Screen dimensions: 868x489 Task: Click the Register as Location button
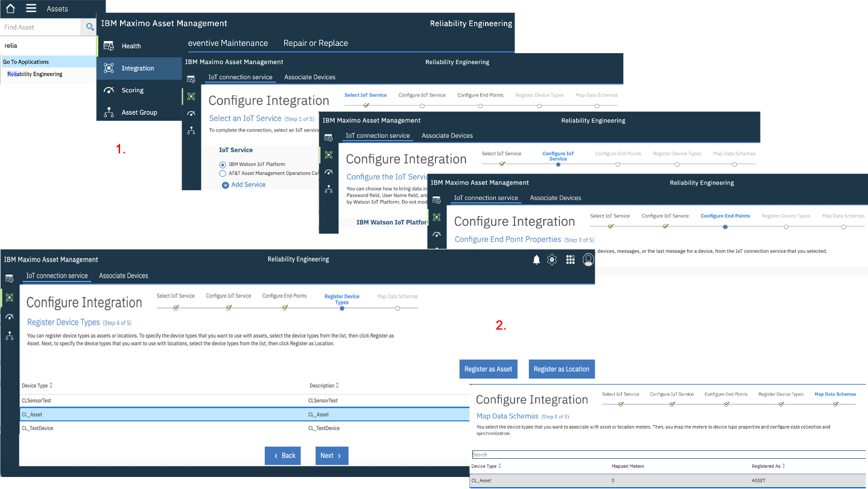coord(562,369)
